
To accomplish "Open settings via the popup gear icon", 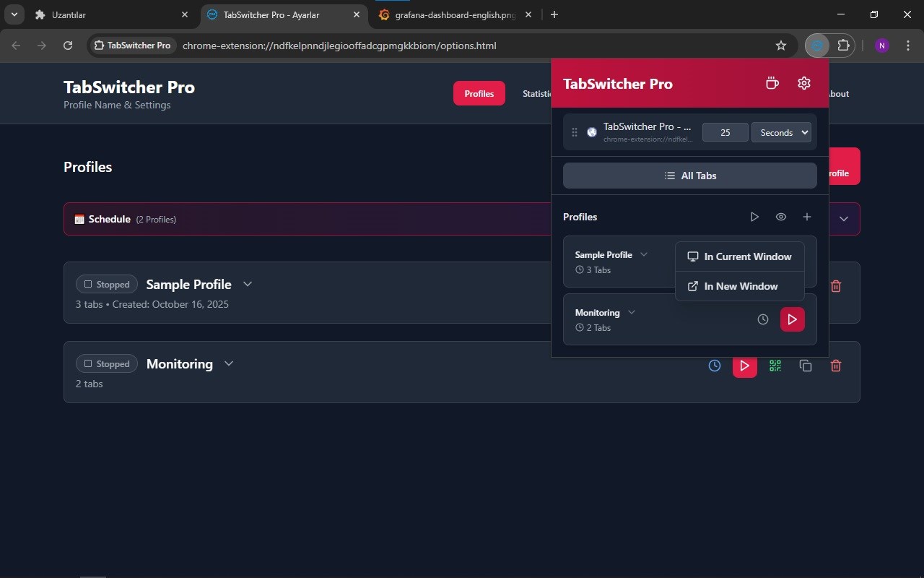I will [804, 83].
